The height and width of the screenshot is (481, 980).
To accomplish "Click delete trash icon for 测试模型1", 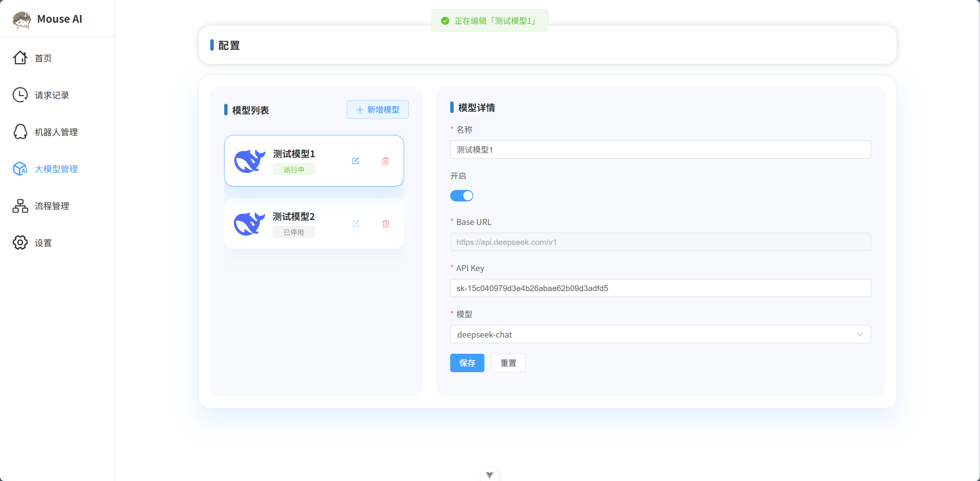I will tap(385, 161).
